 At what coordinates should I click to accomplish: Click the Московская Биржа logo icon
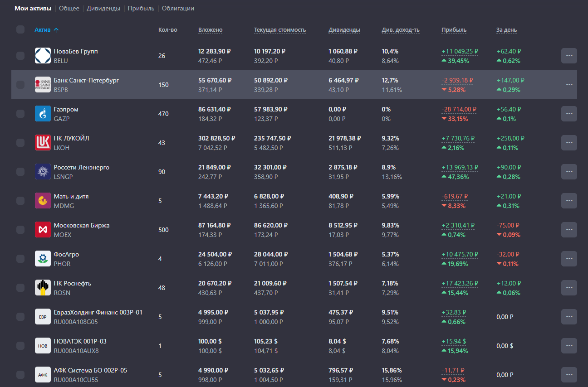(x=43, y=230)
